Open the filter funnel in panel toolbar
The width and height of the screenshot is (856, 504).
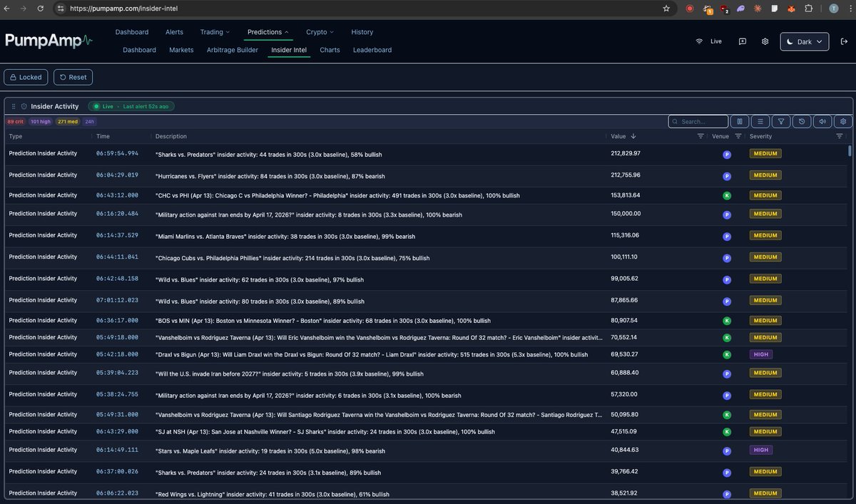point(782,121)
